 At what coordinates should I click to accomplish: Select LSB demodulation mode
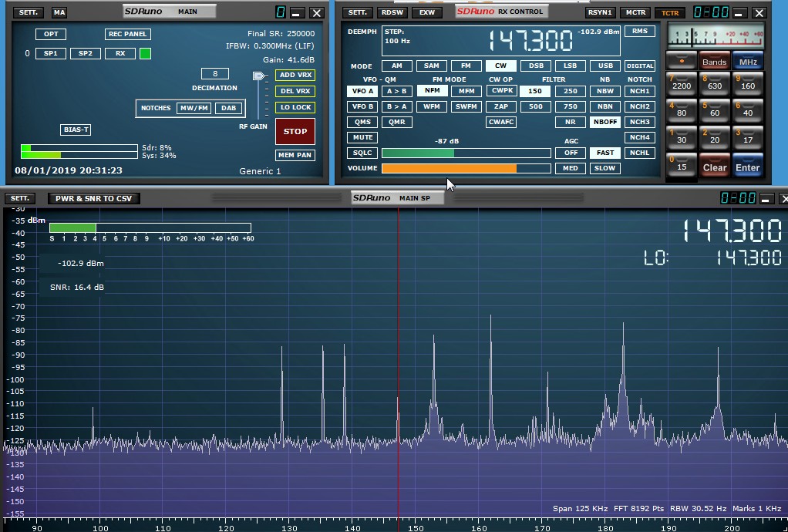pos(570,66)
